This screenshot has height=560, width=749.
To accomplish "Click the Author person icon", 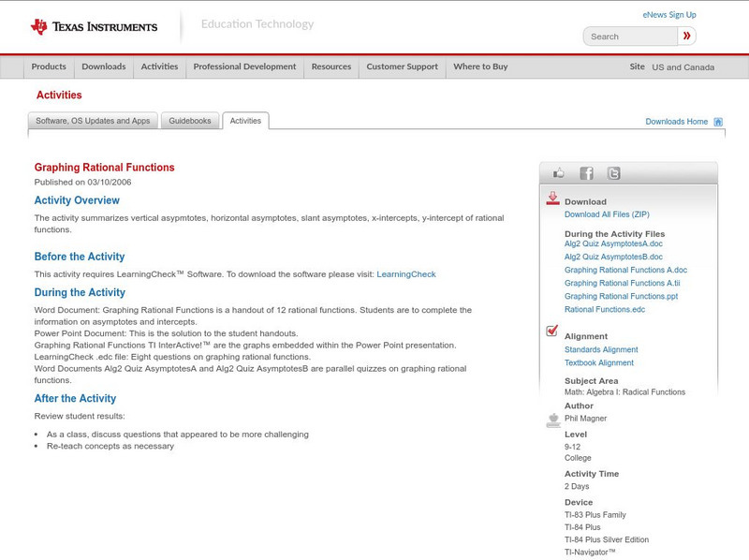I will tap(553, 420).
